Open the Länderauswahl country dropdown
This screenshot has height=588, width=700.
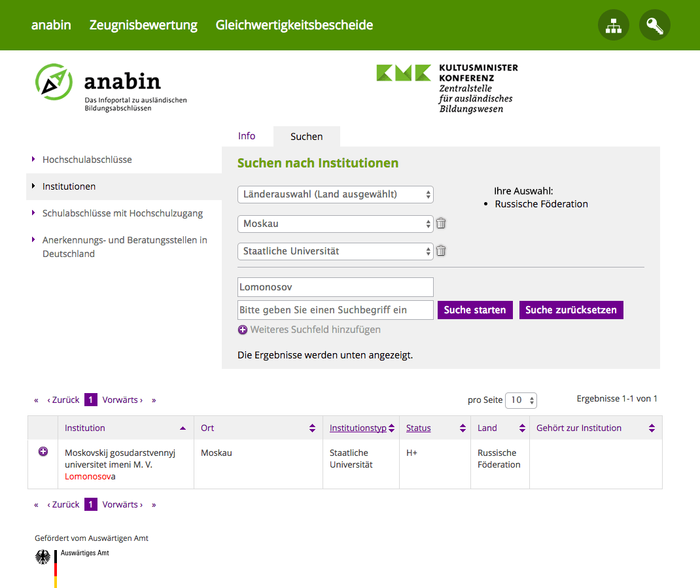point(335,194)
